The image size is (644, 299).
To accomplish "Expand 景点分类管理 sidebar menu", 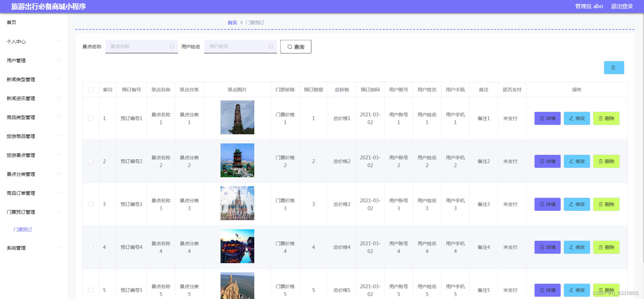I will click(34, 174).
